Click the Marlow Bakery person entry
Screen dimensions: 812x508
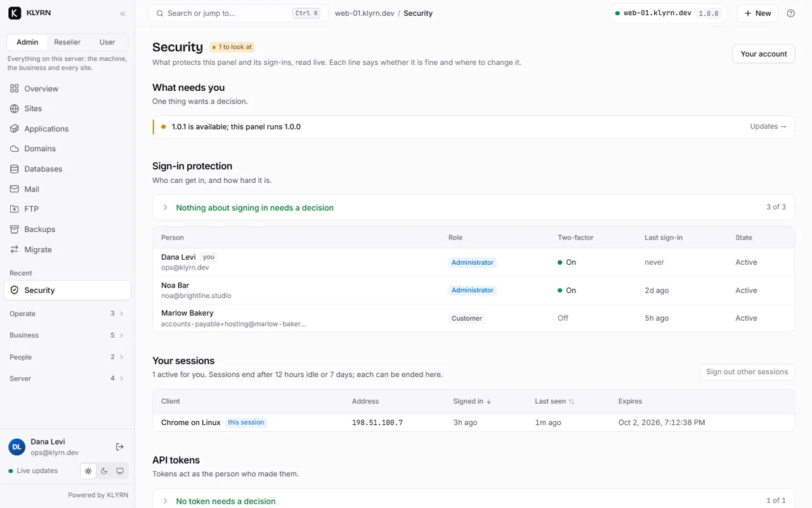point(187,313)
